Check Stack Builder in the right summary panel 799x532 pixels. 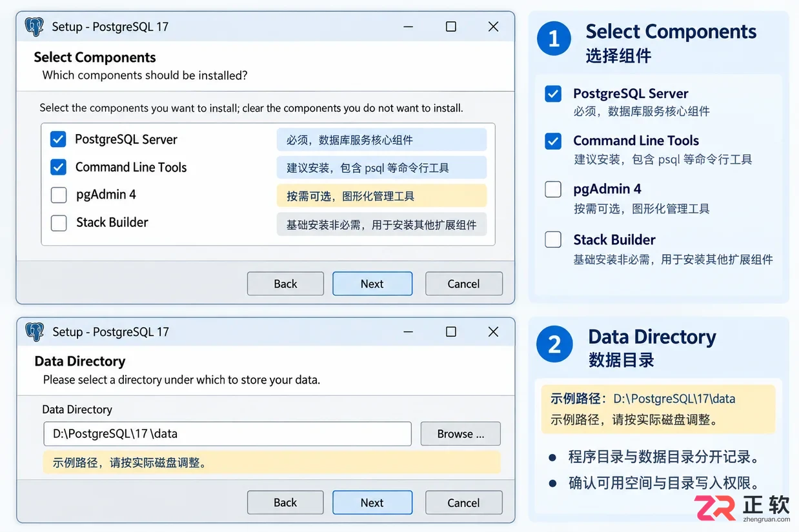pos(553,240)
